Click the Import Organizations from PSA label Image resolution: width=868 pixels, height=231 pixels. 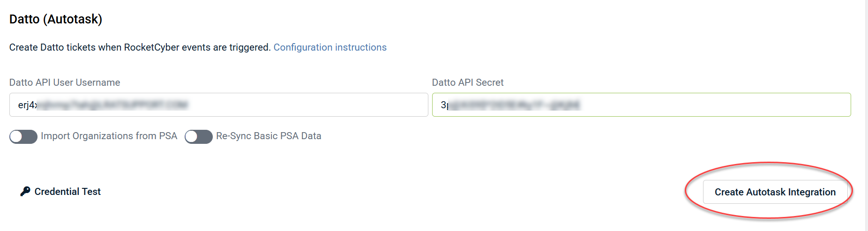pyautogui.click(x=109, y=136)
